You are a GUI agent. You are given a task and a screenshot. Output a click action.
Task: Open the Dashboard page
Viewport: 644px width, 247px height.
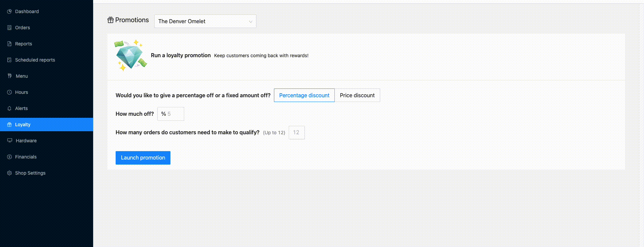click(x=46, y=11)
